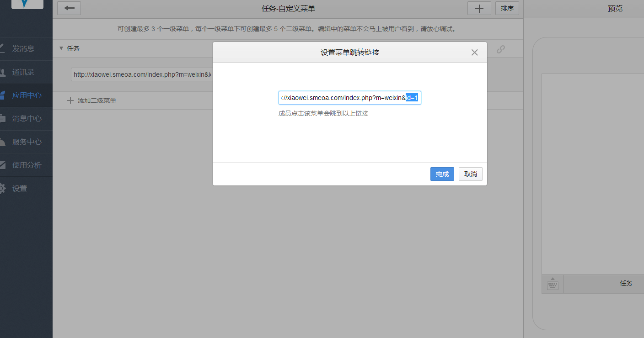
Task: Select the 消息中心 sidebar icon
Action: (2, 119)
